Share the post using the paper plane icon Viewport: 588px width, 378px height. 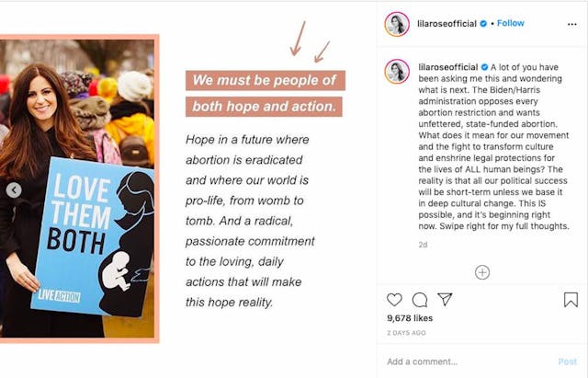click(x=445, y=300)
